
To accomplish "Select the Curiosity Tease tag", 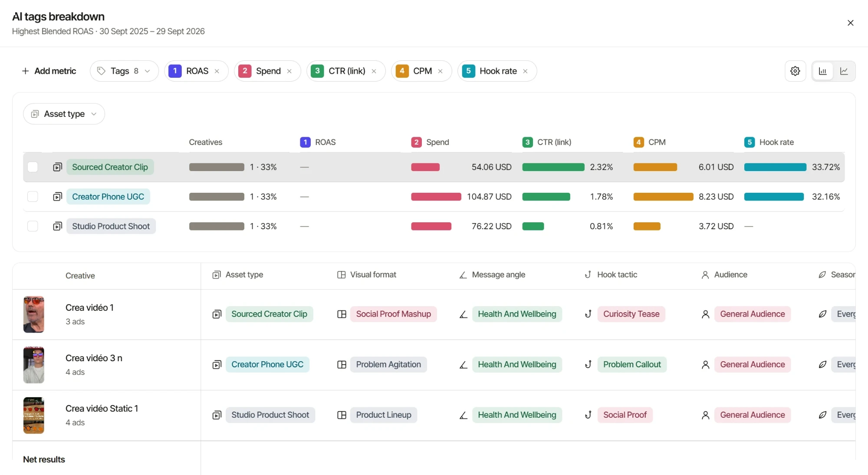I will tap(631, 314).
